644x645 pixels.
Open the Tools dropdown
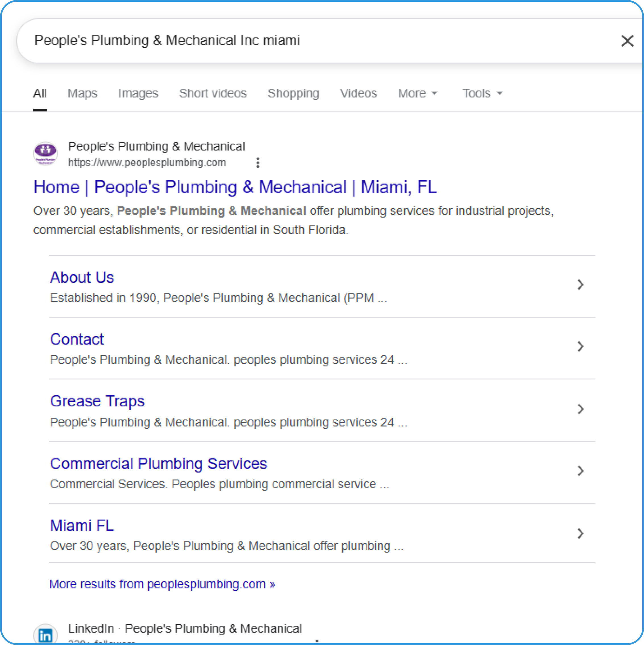point(482,94)
